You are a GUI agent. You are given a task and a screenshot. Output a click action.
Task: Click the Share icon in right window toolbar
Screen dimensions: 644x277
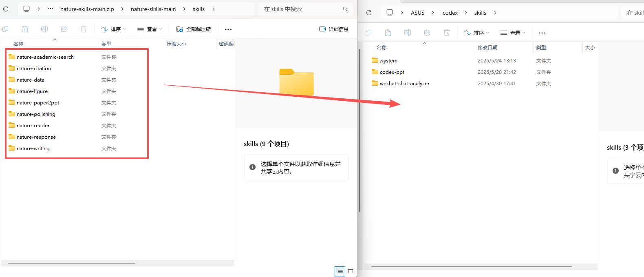[427, 33]
